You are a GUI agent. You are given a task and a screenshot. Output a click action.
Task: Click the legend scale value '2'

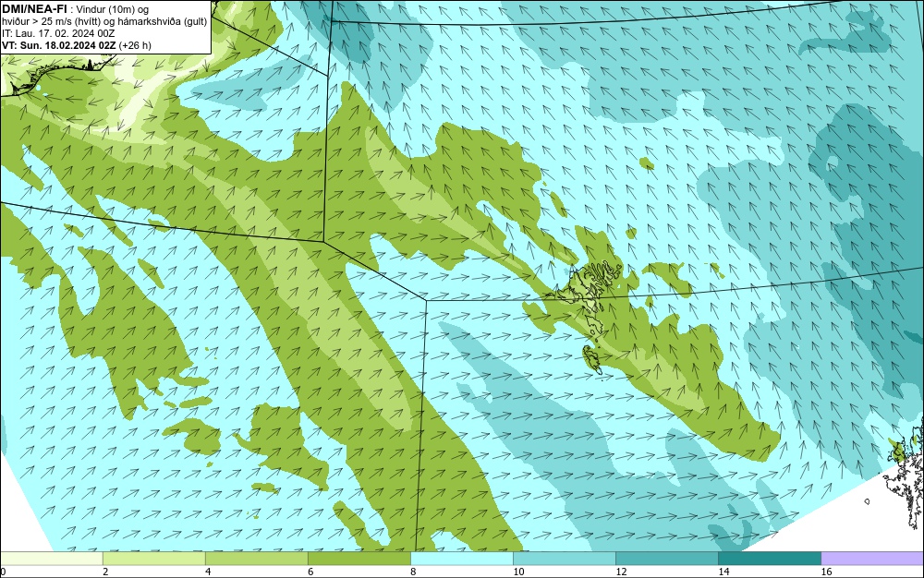click(x=105, y=572)
